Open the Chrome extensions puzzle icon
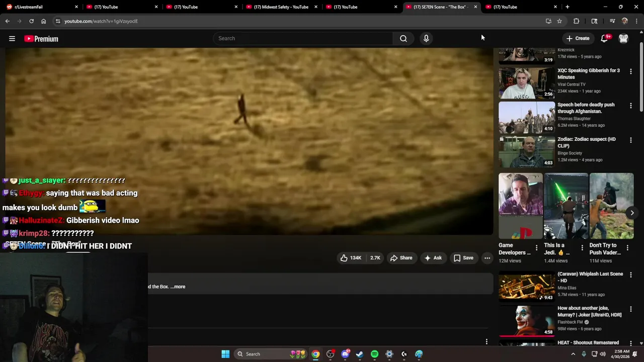 (x=577, y=21)
